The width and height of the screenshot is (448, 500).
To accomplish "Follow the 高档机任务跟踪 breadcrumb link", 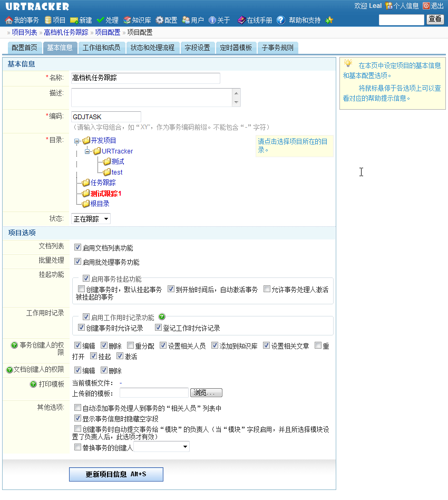I will (66, 33).
